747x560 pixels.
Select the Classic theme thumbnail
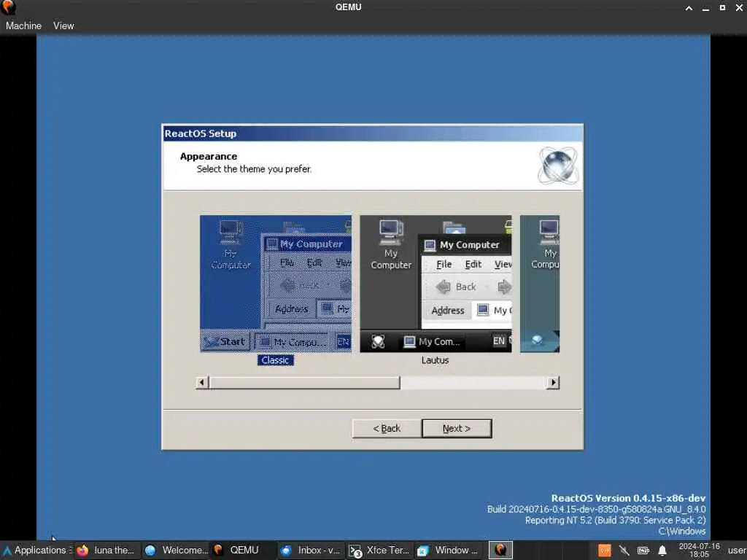coord(276,284)
